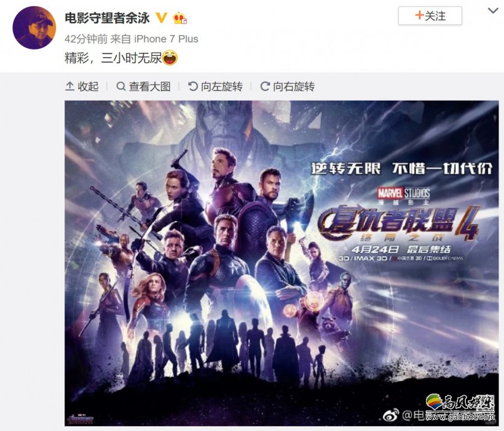Open the 电影守望者余泳 username link

click(x=108, y=18)
